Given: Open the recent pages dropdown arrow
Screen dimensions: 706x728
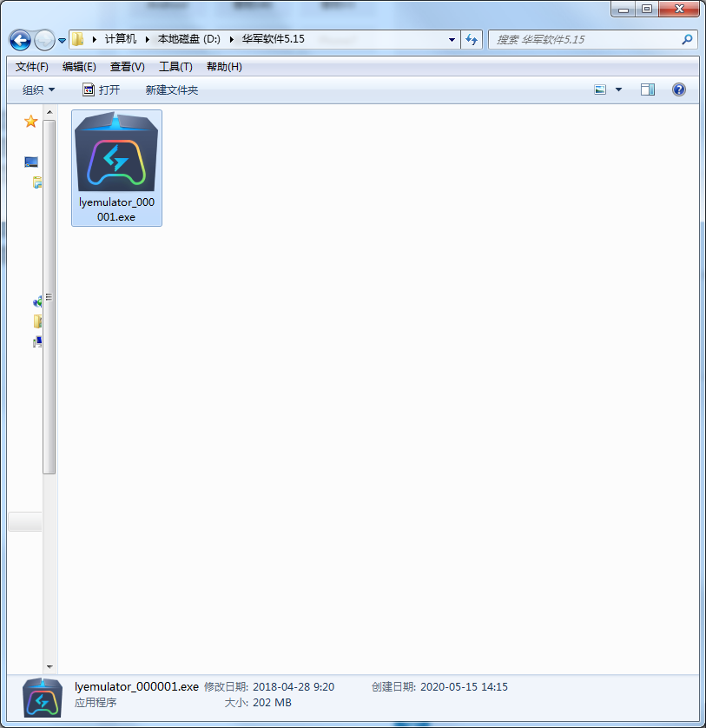Looking at the screenshot, I should [x=63, y=40].
